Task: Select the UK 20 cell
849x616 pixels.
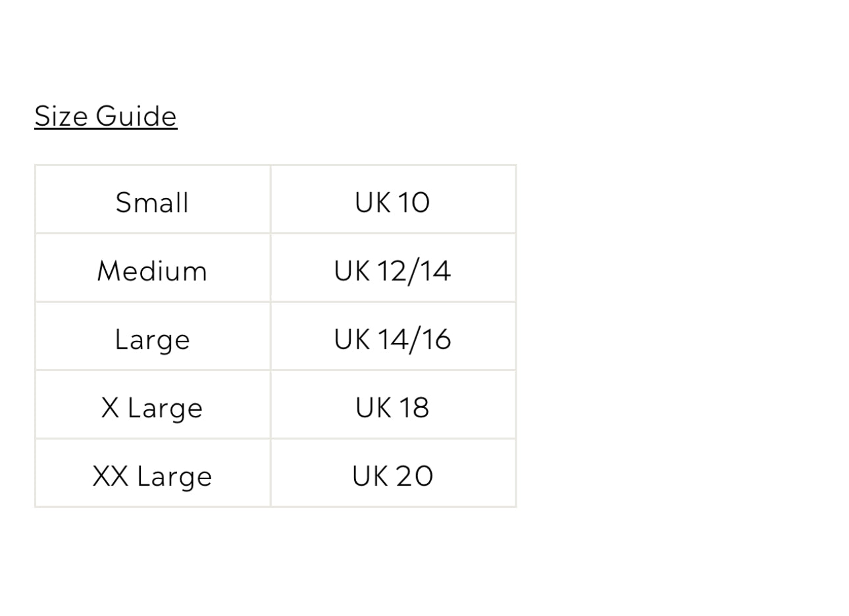Action: coord(392,476)
